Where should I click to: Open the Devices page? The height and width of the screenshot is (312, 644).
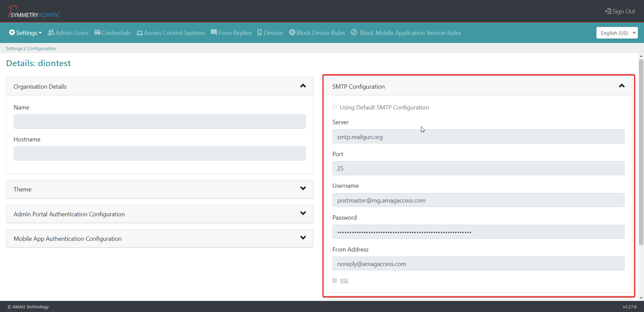[270, 33]
